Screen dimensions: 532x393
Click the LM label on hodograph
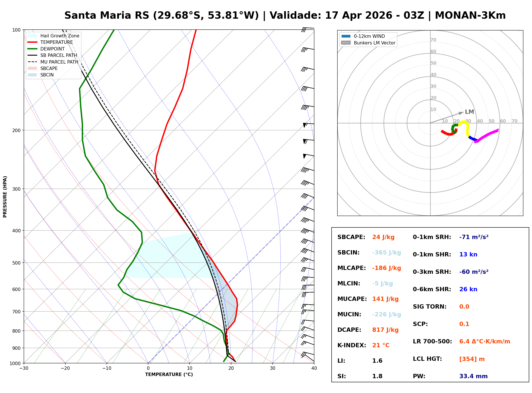pyautogui.click(x=469, y=112)
